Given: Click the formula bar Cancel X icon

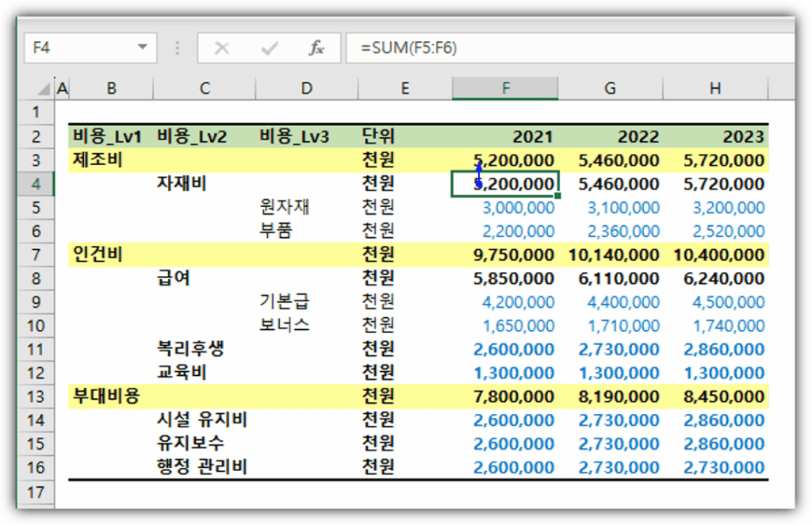Looking at the screenshot, I should pyautogui.click(x=222, y=48).
